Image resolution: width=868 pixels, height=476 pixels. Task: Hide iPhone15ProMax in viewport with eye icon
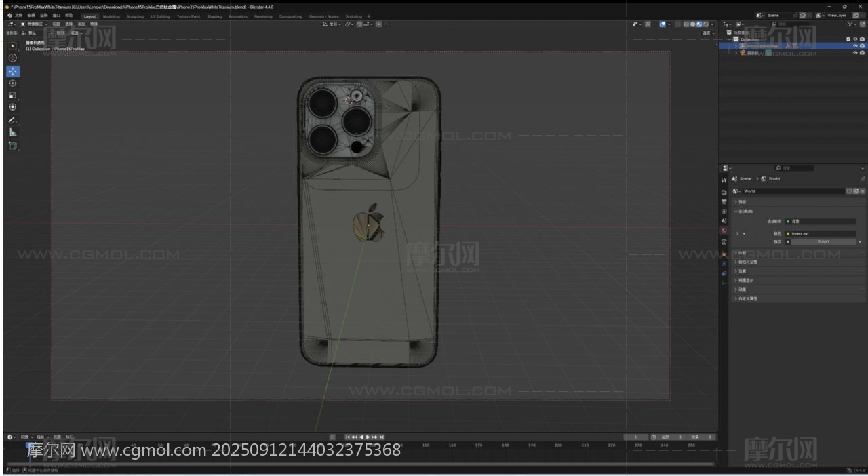(855, 46)
